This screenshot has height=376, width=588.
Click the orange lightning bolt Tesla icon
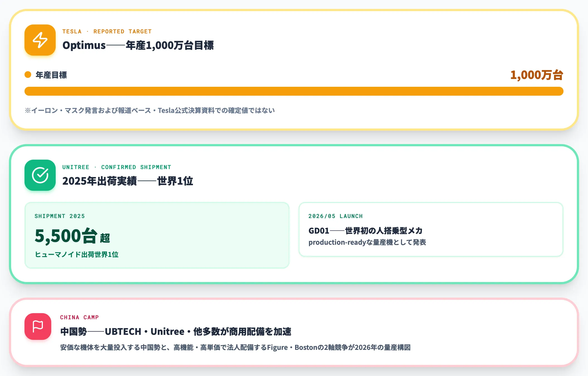tap(40, 40)
